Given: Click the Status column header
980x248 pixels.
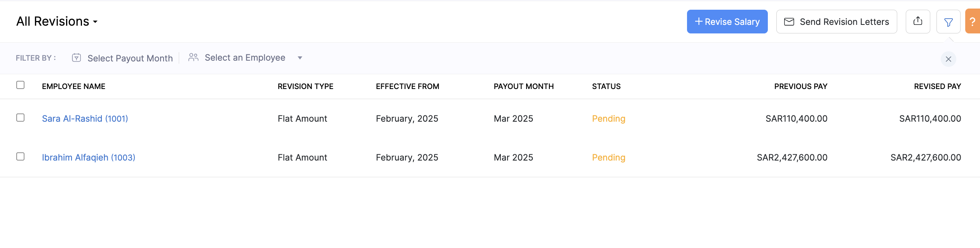Looking at the screenshot, I should point(606,86).
